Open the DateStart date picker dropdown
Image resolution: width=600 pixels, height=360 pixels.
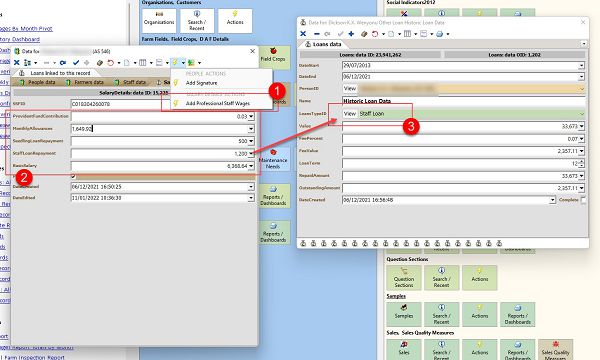(582, 66)
